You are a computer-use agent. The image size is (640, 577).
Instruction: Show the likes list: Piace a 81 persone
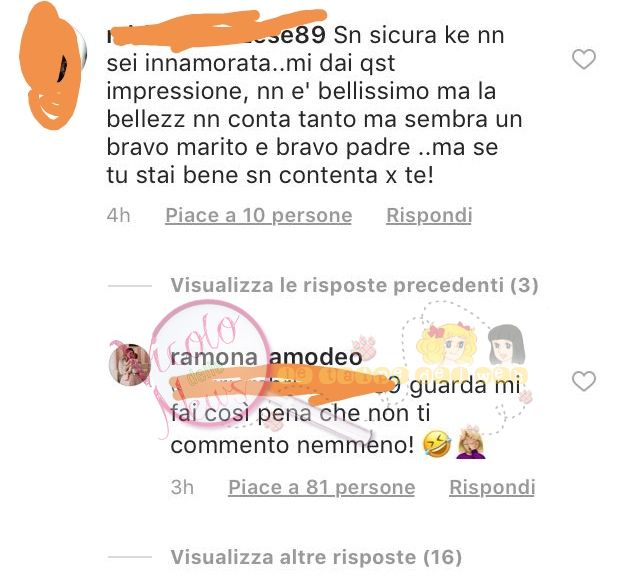pyautogui.click(x=322, y=487)
